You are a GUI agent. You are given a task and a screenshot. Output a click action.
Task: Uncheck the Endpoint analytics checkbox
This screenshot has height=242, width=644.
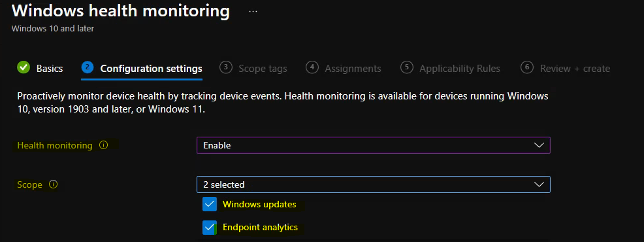tap(210, 228)
